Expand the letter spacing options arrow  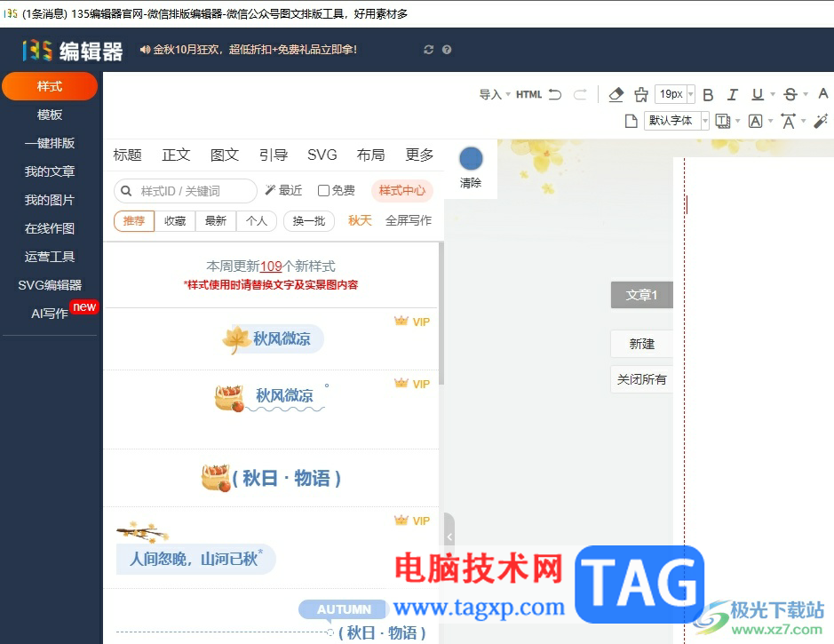[803, 121]
